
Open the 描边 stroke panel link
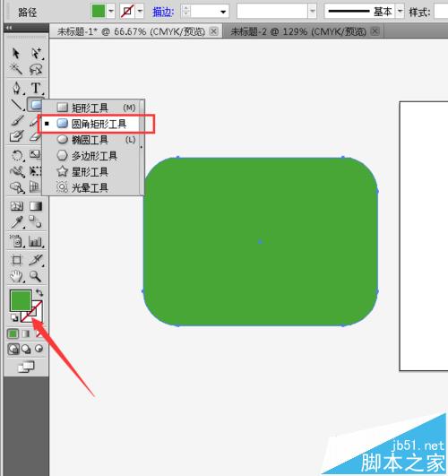(163, 13)
